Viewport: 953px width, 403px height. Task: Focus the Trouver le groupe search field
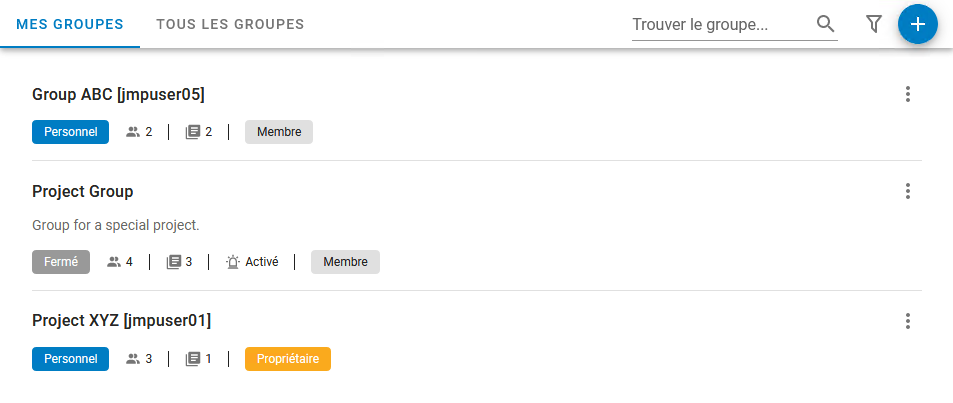(720, 24)
